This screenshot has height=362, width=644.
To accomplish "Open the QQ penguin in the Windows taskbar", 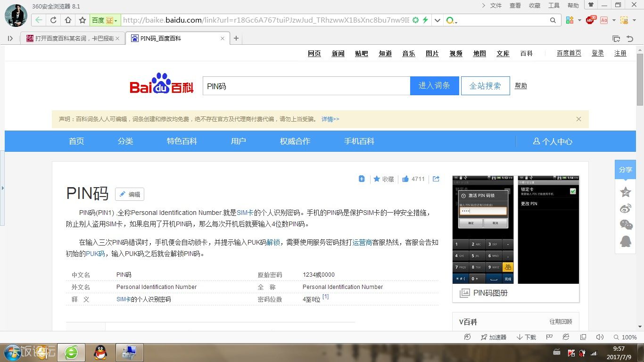I will 100,352.
